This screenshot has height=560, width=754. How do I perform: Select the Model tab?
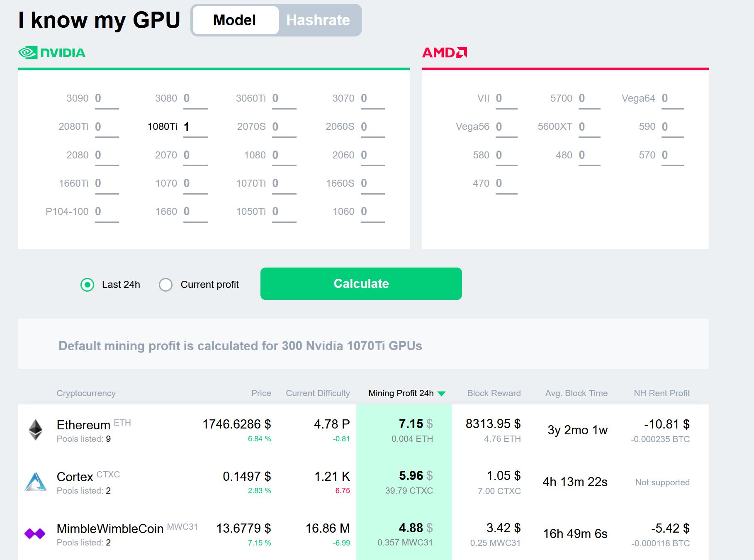tap(235, 20)
